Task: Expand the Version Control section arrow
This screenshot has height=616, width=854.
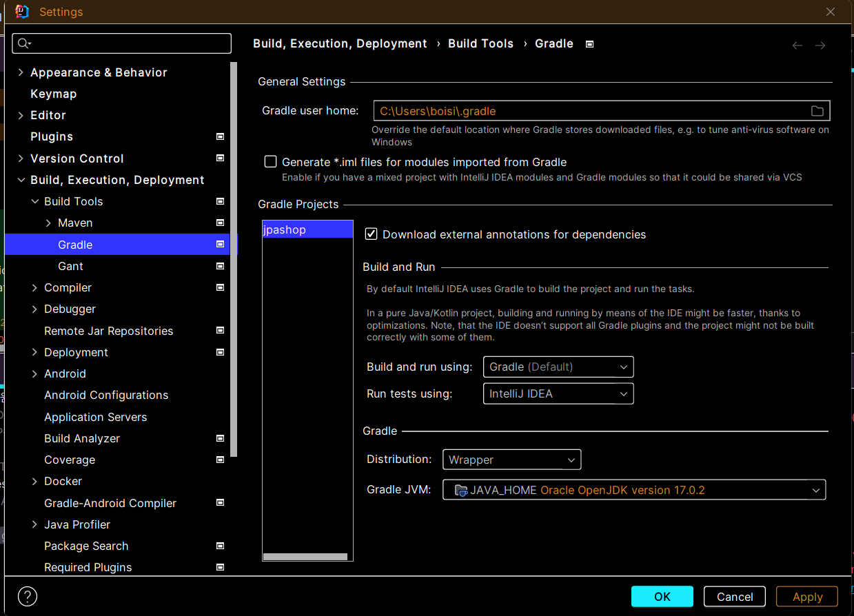Action: [21, 158]
